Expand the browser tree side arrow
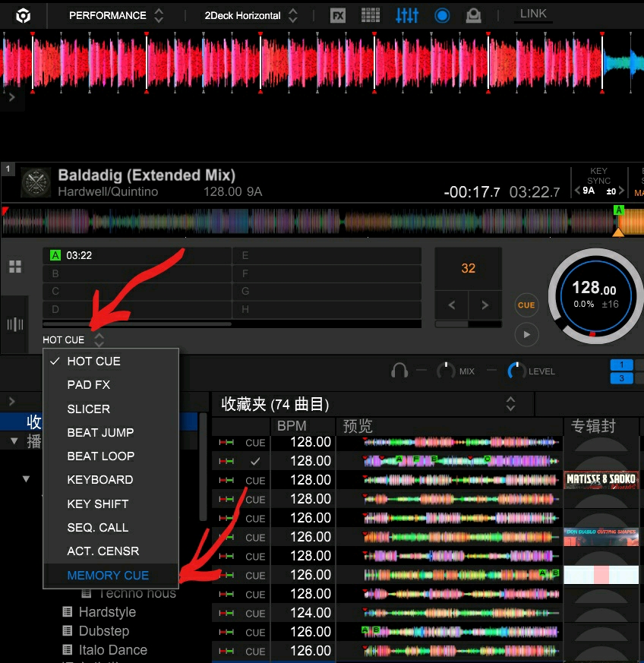The image size is (644, 663). pyautogui.click(x=12, y=401)
